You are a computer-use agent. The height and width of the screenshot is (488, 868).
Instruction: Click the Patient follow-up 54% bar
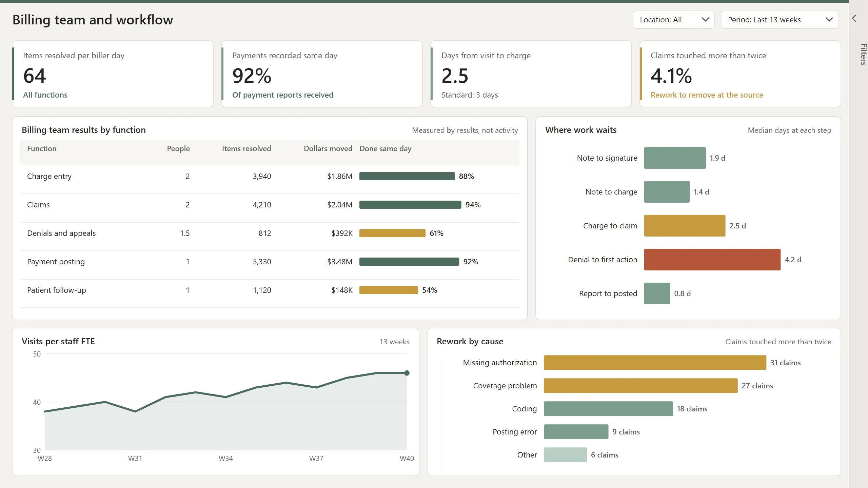click(389, 290)
